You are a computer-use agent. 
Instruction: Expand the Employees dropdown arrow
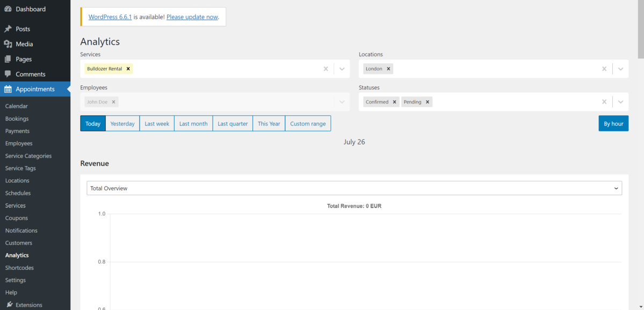[x=342, y=102]
